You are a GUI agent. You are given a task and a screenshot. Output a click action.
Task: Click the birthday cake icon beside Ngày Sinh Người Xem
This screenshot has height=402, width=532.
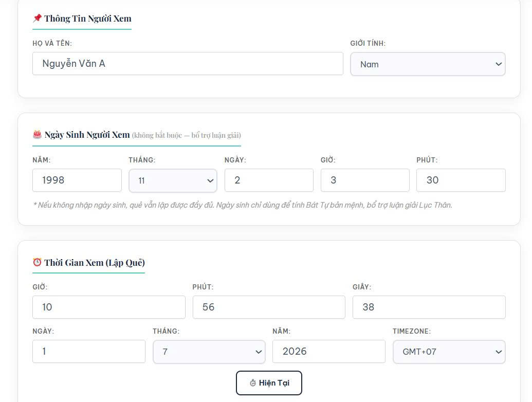(x=37, y=134)
